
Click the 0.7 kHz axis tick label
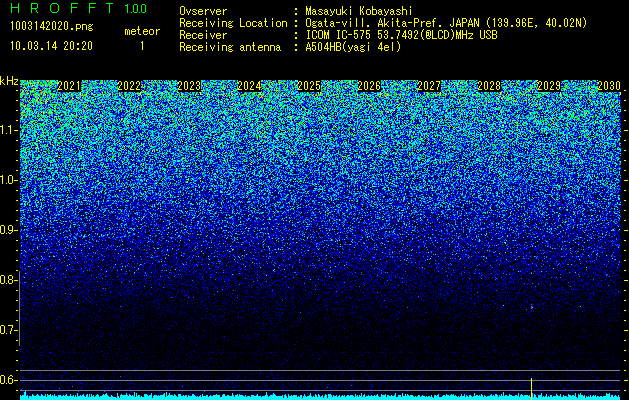click(x=7, y=330)
